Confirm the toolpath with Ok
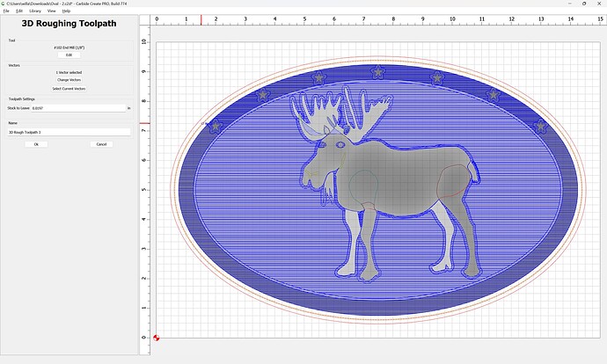 36,144
